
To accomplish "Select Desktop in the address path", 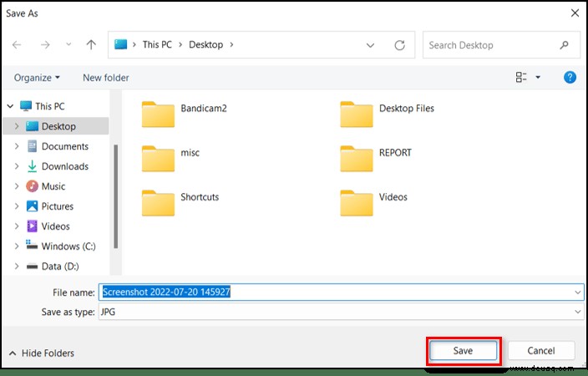I will (205, 44).
